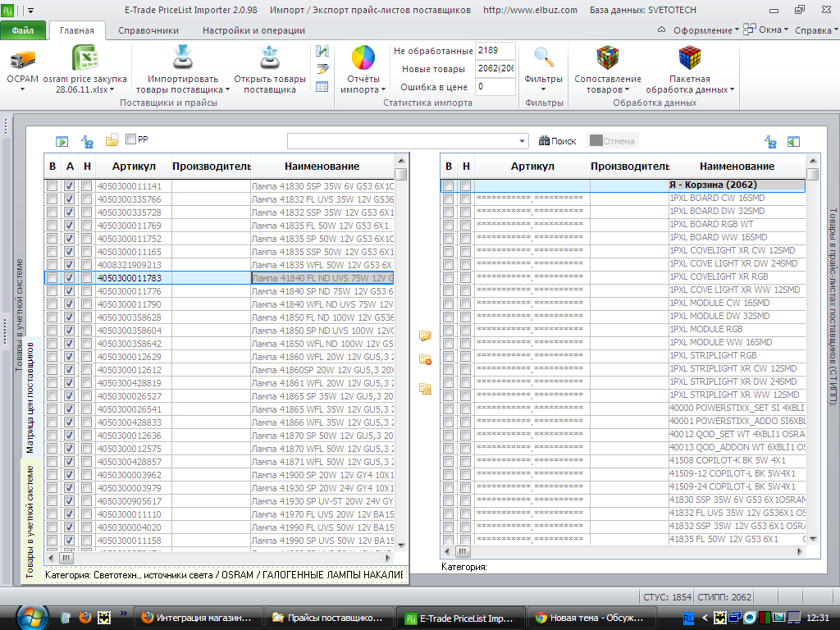The height and width of the screenshot is (630, 840).
Task: Expand Отчёты импорта dropdown
Action: coord(384,89)
